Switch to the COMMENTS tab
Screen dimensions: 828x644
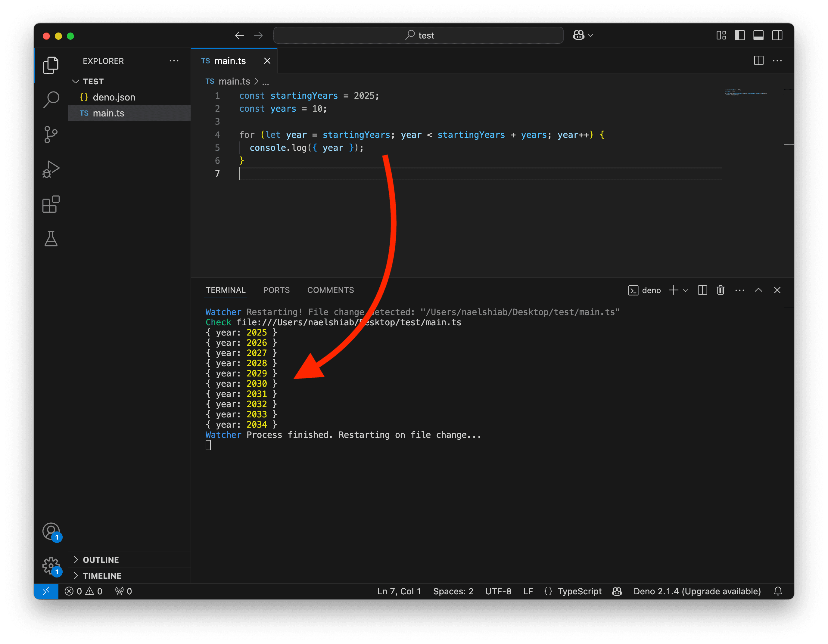(331, 290)
